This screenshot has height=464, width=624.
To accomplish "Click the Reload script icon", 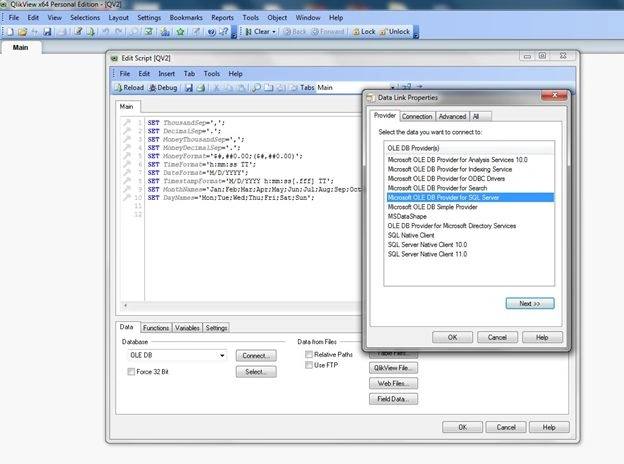I will (x=118, y=88).
